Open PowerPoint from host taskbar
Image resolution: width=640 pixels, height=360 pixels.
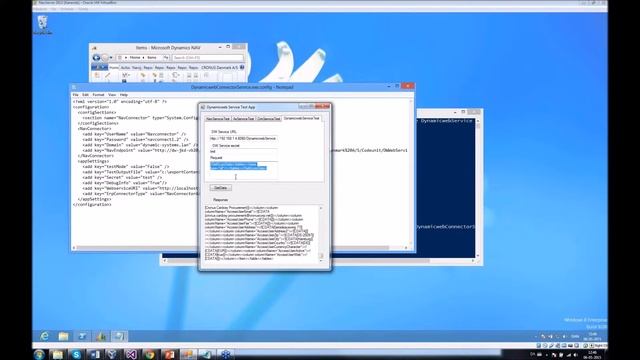[x=169, y=354]
